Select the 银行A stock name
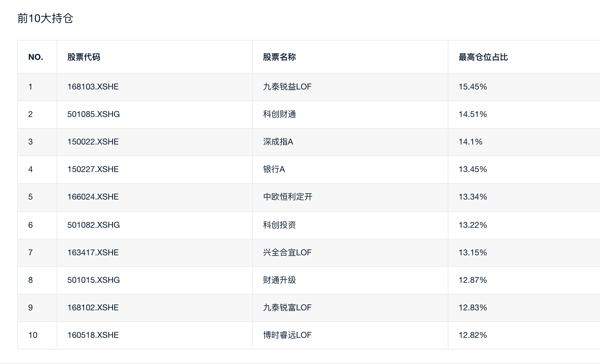 274,169
